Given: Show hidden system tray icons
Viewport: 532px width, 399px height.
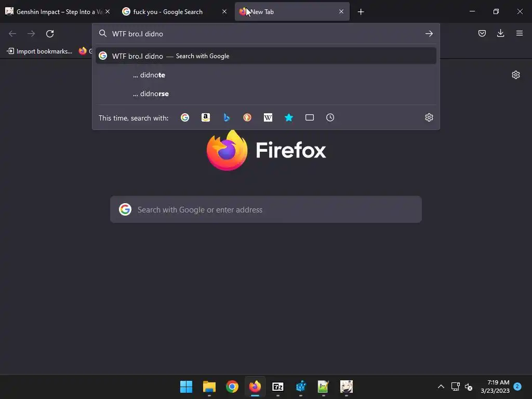Looking at the screenshot, I should tap(441, 387).
